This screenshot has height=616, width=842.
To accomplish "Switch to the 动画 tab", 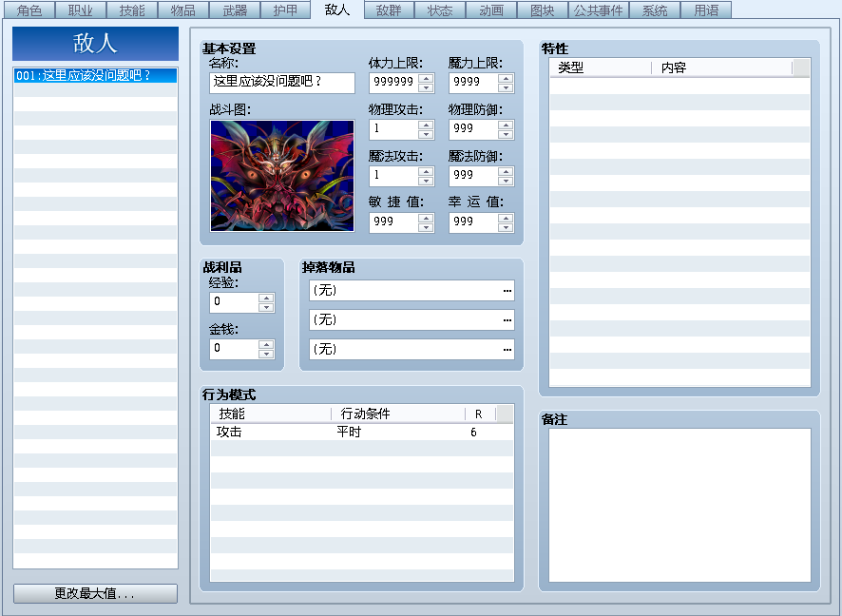I will (490, 10).
